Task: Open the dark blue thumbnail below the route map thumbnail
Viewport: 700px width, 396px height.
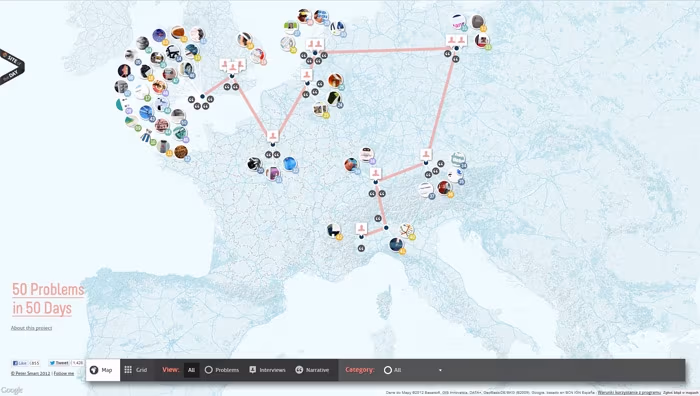Action: [396, 245]
